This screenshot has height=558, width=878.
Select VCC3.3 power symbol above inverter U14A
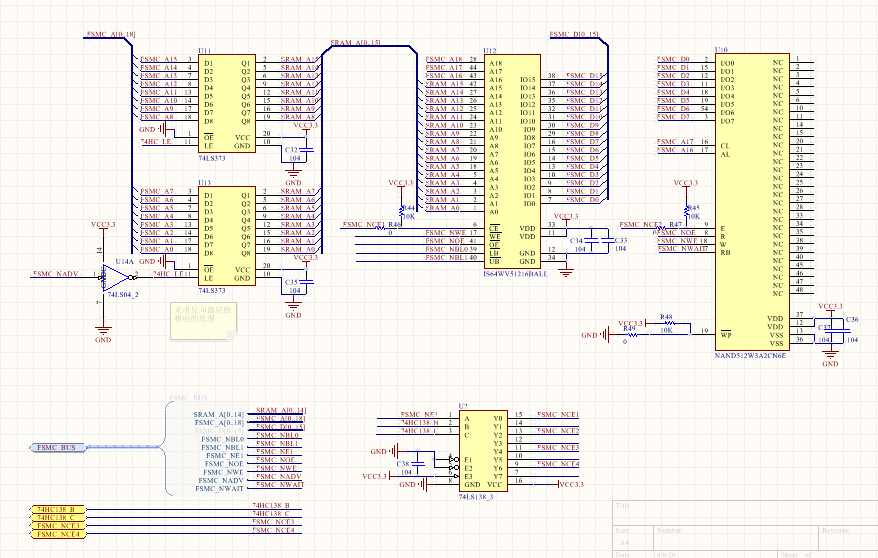pos(103,229)
